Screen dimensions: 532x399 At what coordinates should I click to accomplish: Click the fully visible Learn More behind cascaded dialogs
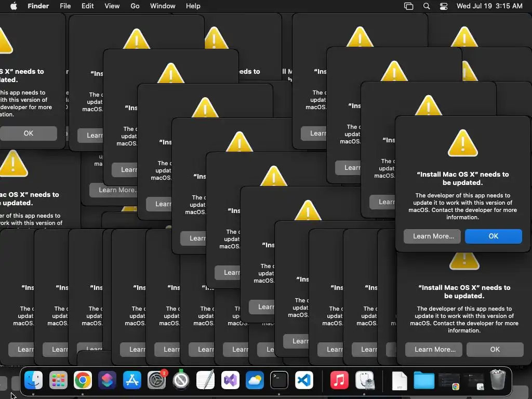(x=113, y=190)
